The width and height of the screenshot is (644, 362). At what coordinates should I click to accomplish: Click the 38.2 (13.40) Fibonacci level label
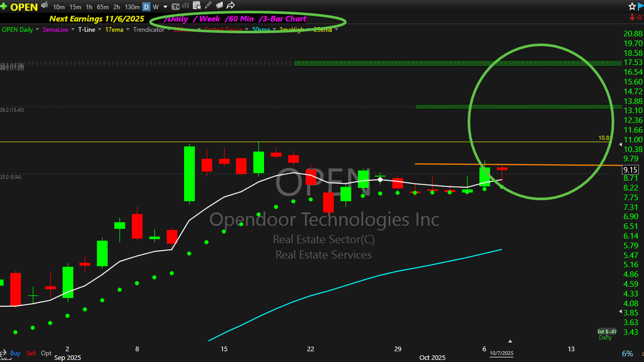click(12, 109)
